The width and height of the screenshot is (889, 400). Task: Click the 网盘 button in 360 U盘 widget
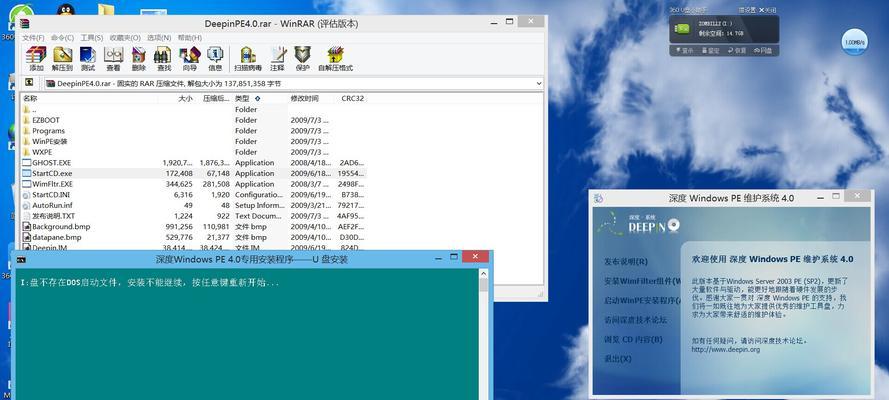763,50
